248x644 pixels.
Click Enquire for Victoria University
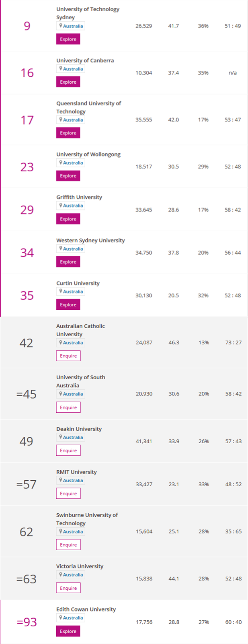pyautogui.click(x=68, y=588)
